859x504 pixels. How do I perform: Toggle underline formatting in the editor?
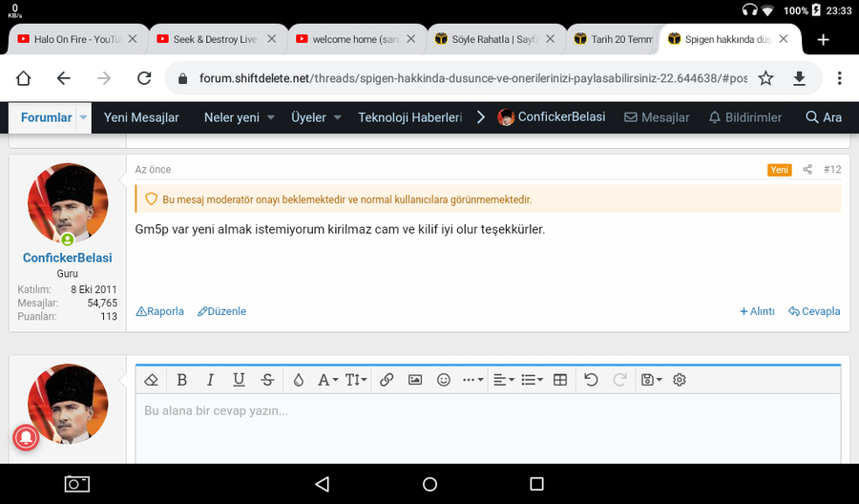pyautogui.click(x=239, y=380)
